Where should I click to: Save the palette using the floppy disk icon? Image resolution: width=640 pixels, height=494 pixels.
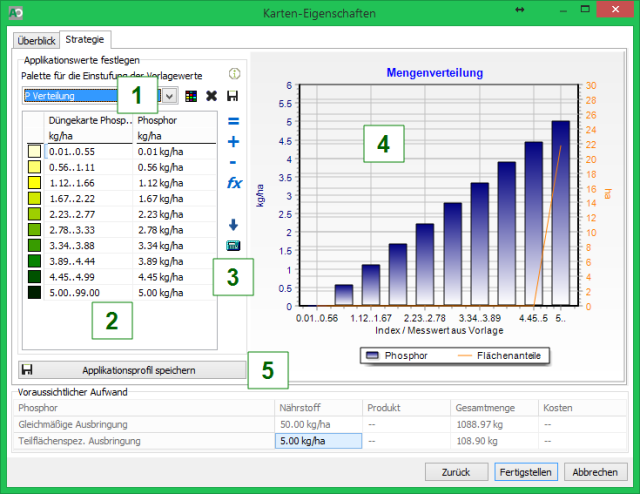(x=233, y=96)
